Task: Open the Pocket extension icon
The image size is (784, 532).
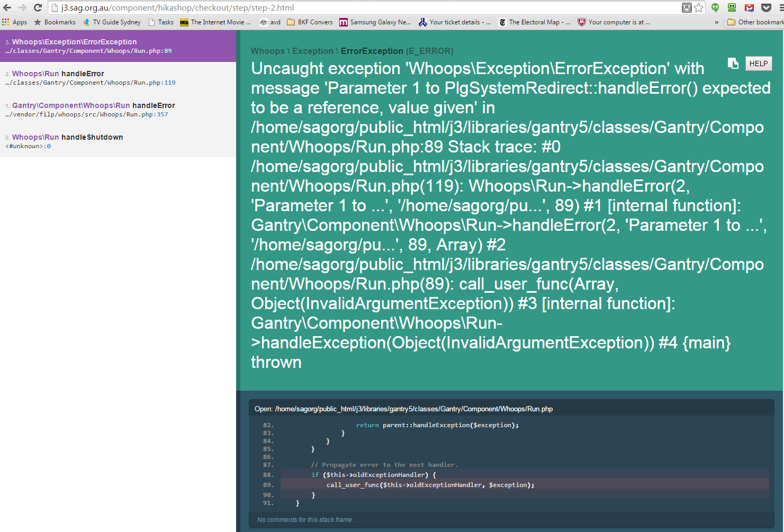Action: pos(766,7)
